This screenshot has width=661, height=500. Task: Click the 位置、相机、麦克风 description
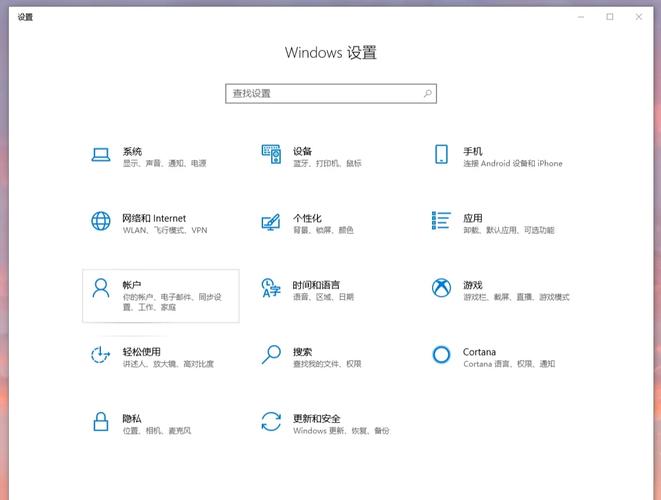tap(157, 431)
